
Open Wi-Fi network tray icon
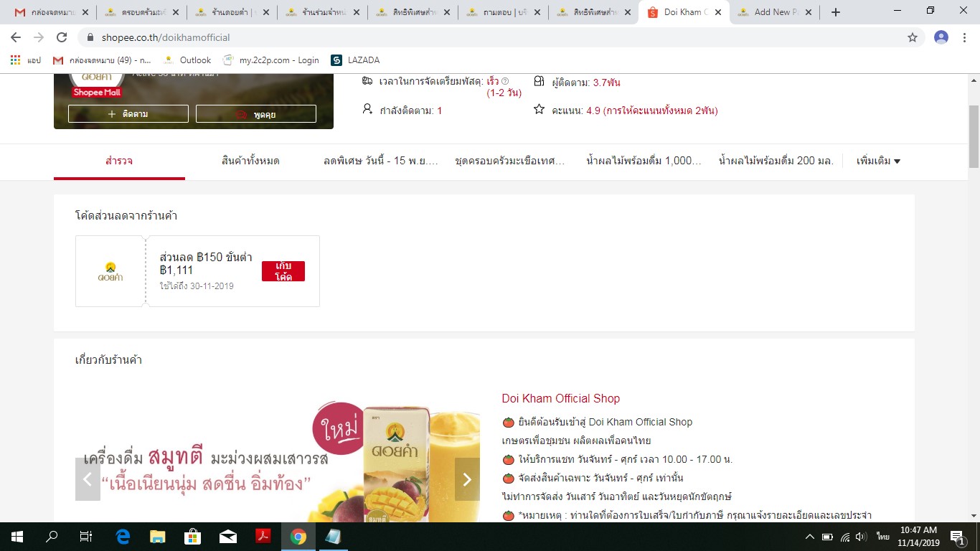pos(845,537)
